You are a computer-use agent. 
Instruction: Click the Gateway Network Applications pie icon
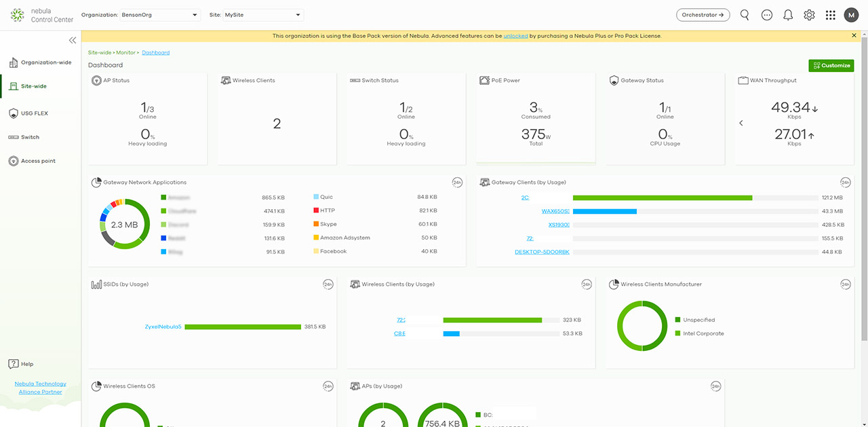(x=96, y=182)
